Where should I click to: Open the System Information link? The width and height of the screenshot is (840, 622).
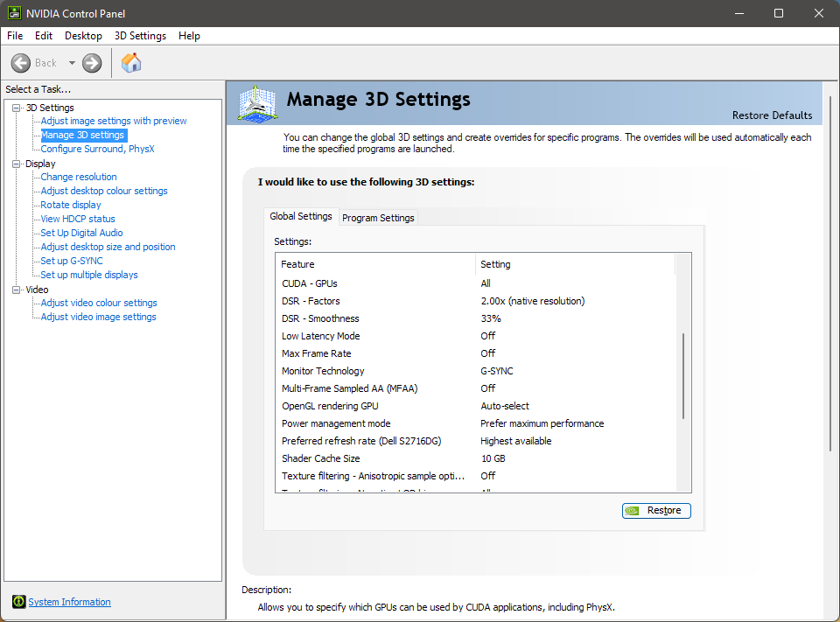(70, 602)
